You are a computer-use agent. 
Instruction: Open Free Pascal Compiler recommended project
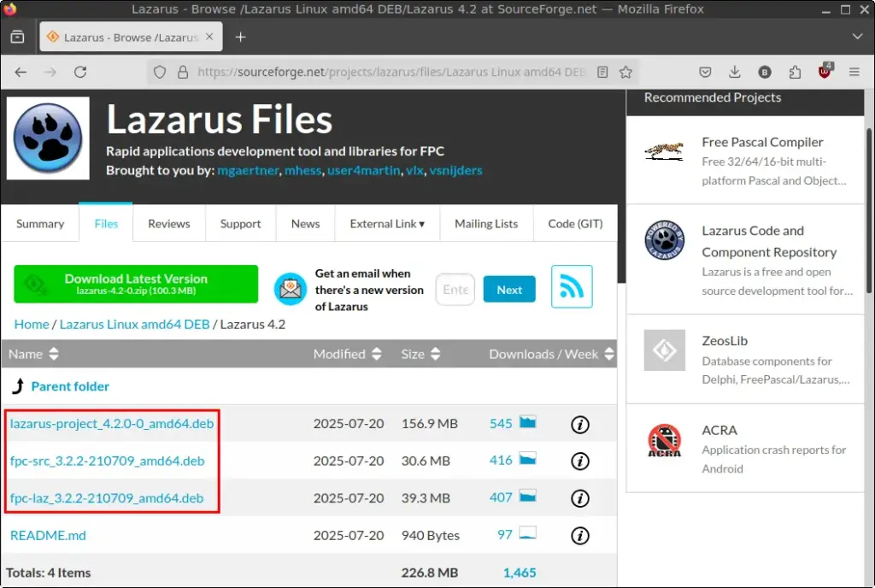point(762,142)
